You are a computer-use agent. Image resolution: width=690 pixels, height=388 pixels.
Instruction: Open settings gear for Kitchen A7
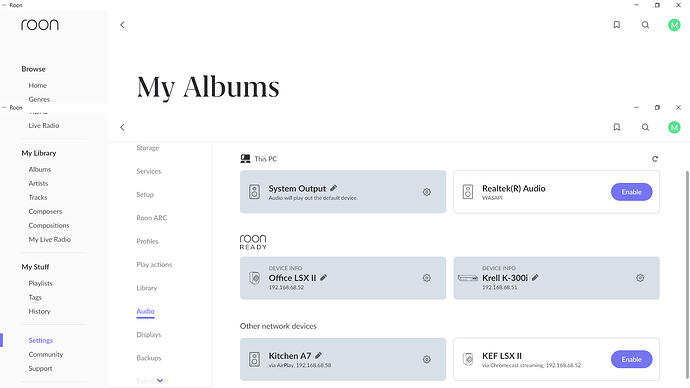[x=426, y=359]
